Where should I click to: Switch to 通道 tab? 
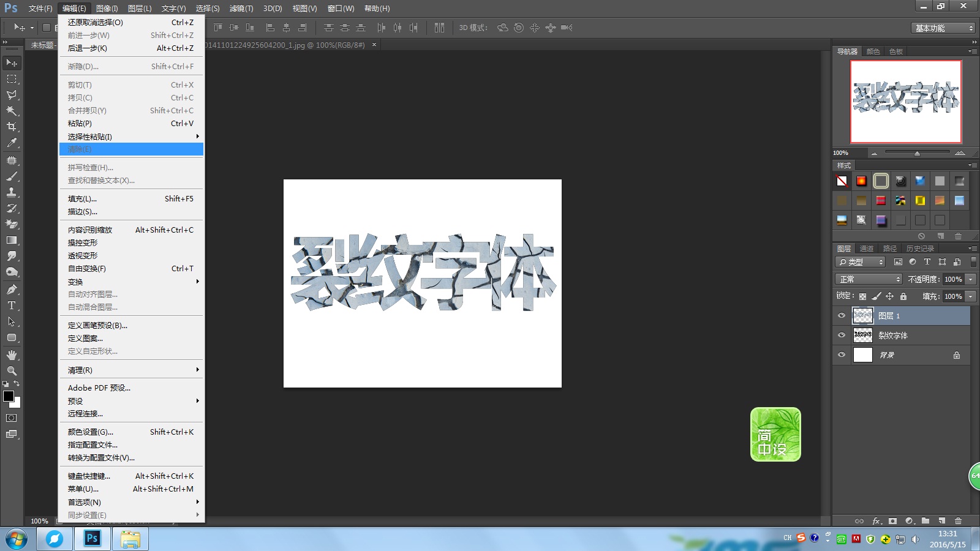(867, 249)
